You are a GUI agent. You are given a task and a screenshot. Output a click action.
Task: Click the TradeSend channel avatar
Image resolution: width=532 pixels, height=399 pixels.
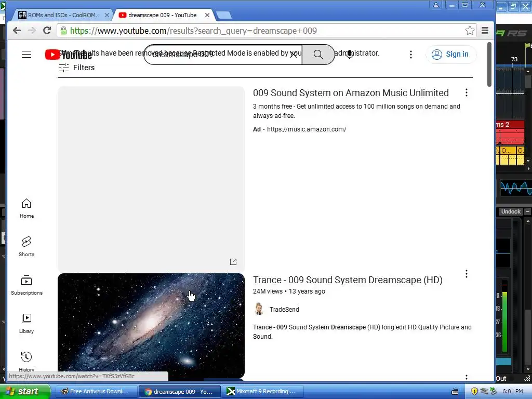click(x=259, y=309)
